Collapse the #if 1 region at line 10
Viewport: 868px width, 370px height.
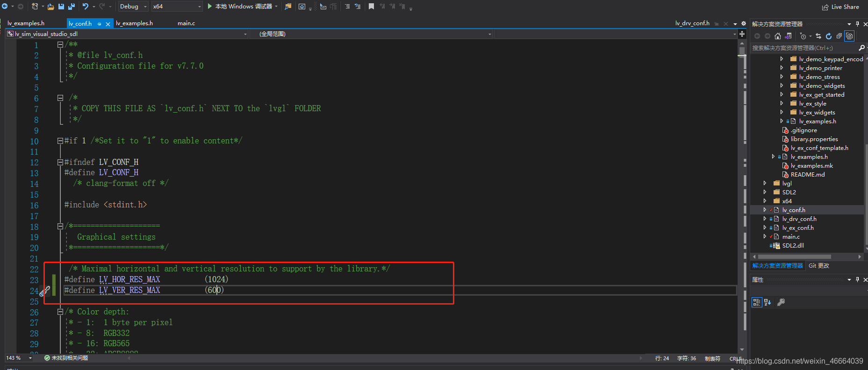click(60, 141)
